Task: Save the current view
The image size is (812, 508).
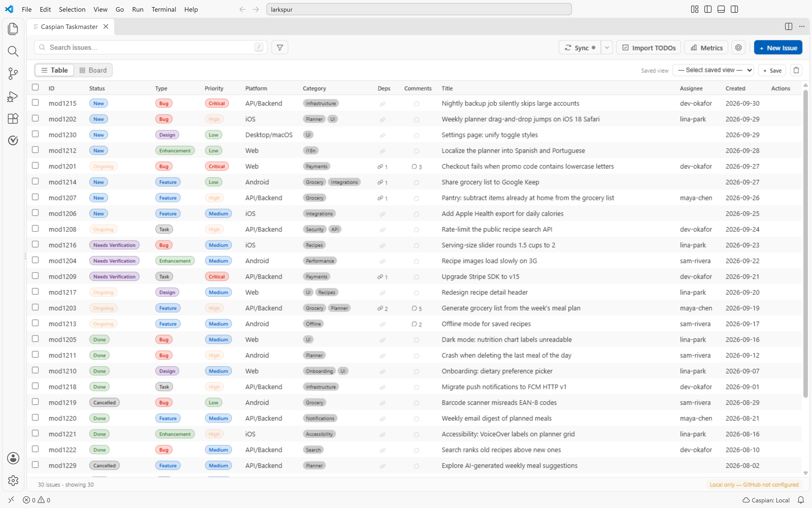Action: (772, 70)
